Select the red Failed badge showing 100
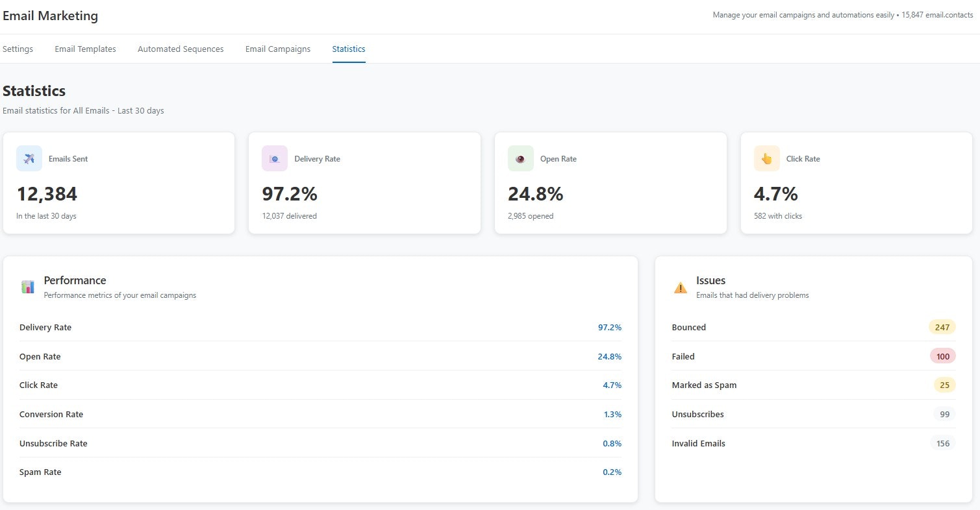The image size is (980, 510). point(942,356)
